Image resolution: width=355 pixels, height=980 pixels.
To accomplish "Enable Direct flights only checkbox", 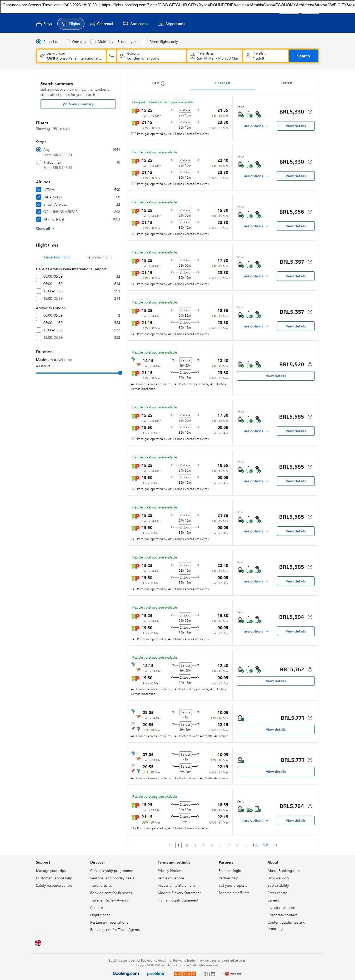I will (x=144, y=41).
